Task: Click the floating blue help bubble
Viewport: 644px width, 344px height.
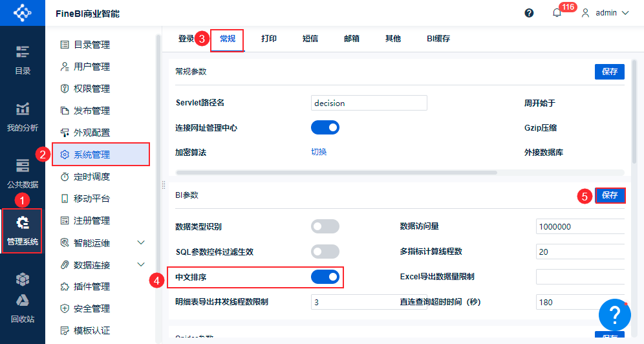Action: (x=614, y=314)
